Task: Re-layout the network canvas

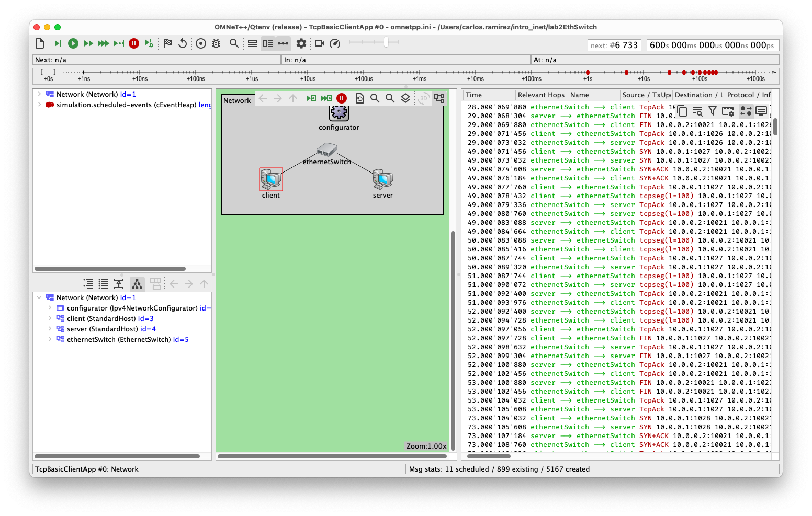Action: [360, 98]
